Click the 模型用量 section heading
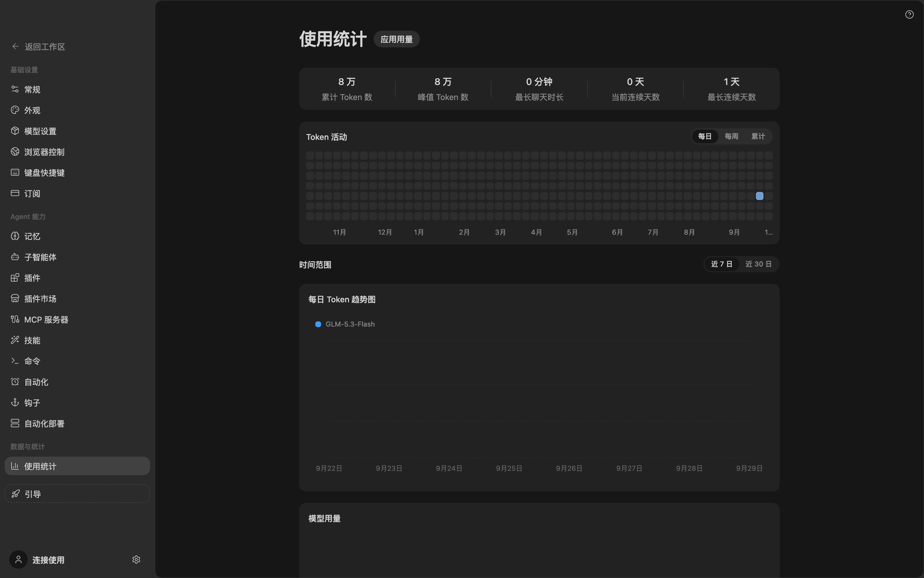The height and width of the screenshot is (578, 924). pyautogui.click(x=324, y=518)
